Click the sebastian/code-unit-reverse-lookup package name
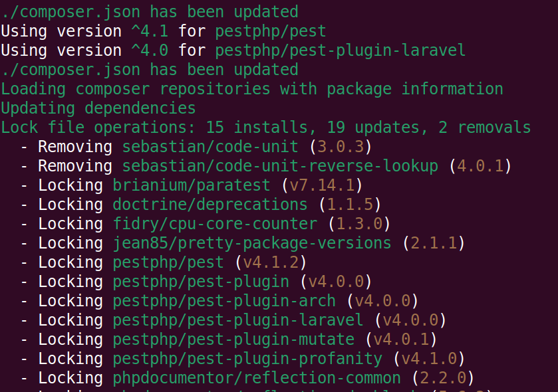558x392 pixels. point(280,166)
